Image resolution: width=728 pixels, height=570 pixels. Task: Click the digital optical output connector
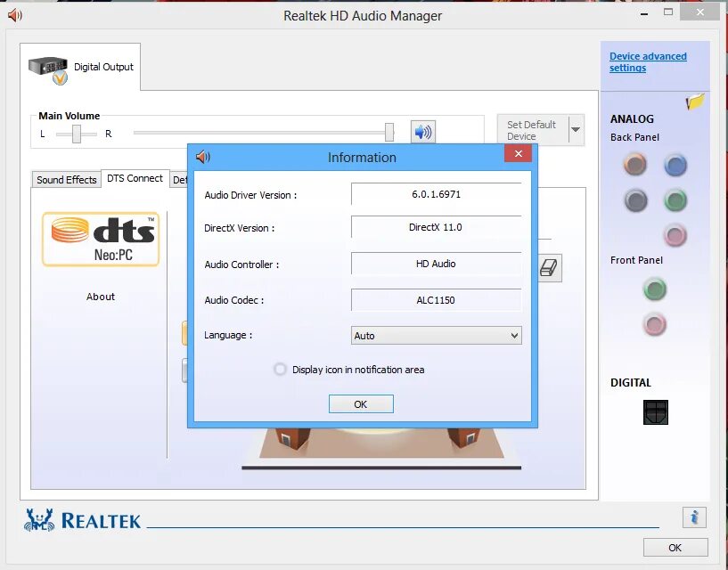(x=656, y=412)
